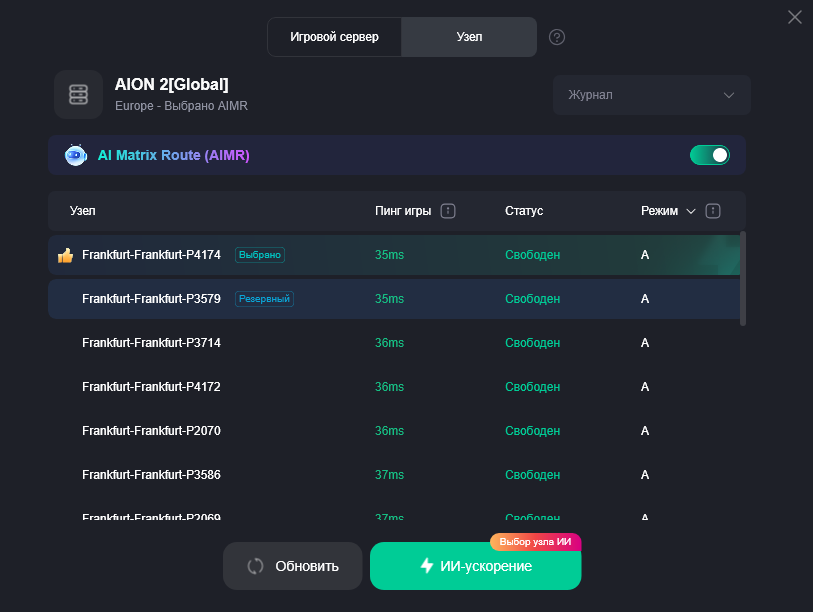This screenshot has width=813, height=612.
Task: Click Свободен status of Frankfurt-P4174
Action: tap(532, 255)
